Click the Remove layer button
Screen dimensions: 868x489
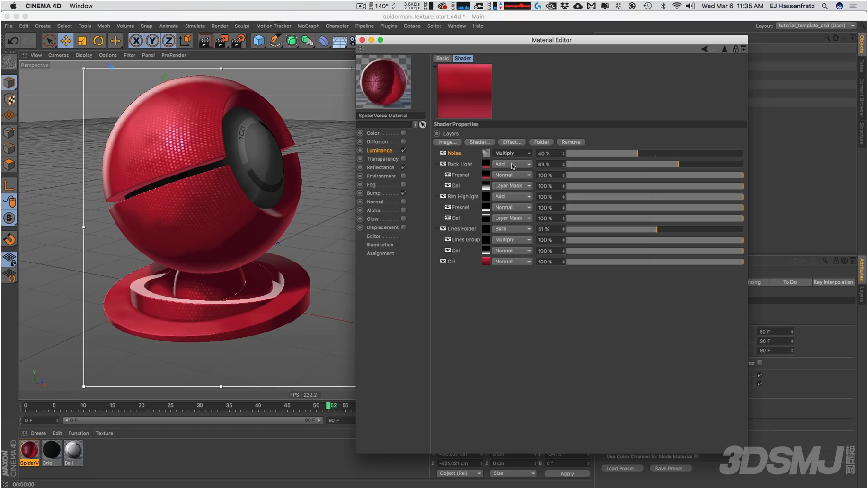(571, 142)
